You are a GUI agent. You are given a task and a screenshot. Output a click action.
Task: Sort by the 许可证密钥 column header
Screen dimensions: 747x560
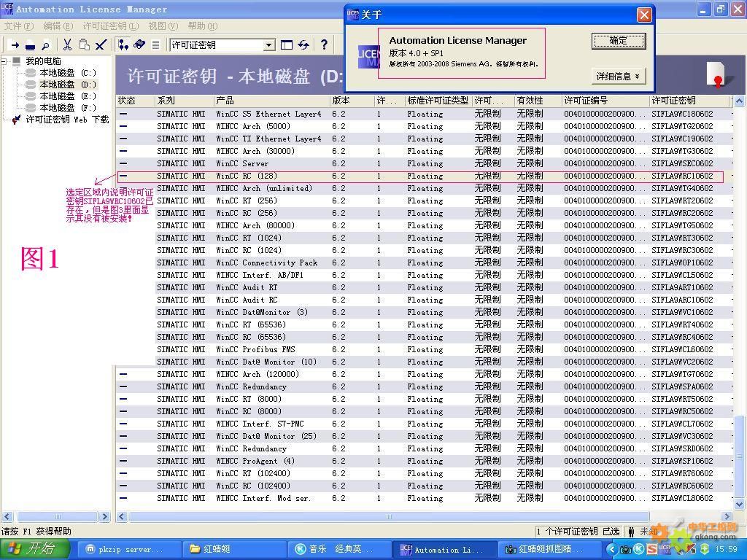pyautogui.click(x=689, y=101)
